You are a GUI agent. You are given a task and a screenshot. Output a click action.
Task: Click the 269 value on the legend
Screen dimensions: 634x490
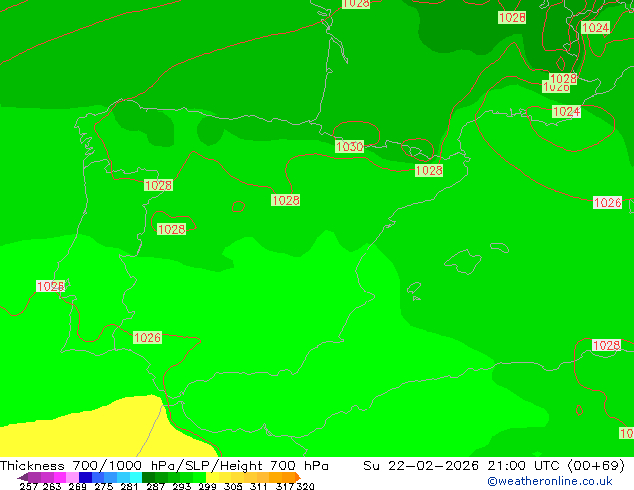click(77, 486)
